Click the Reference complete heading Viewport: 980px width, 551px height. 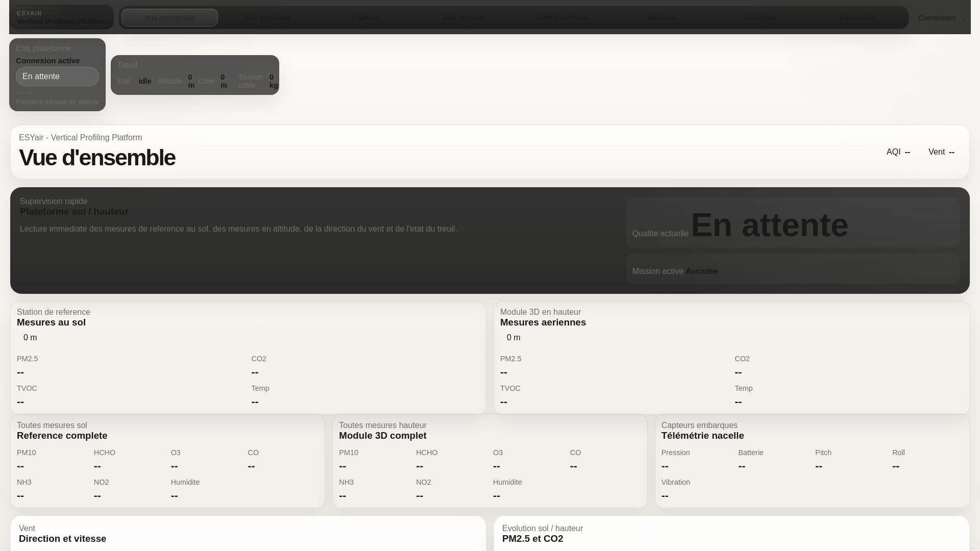click(x=62, y=436)
